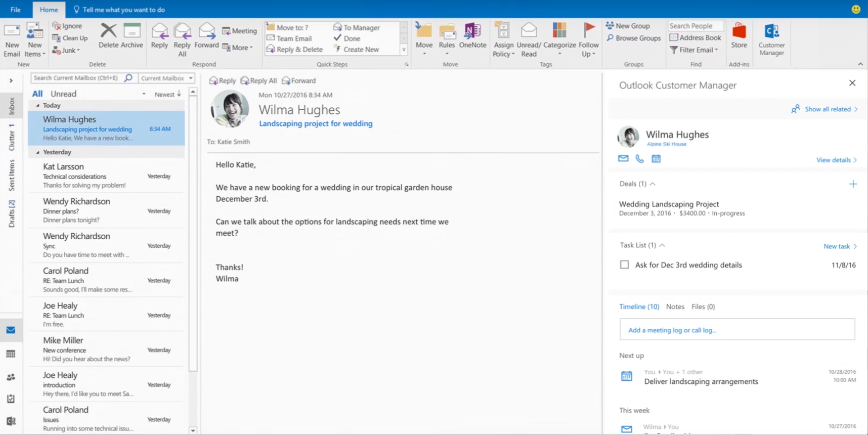
Task: Switch to Tasks view in sidebar
Action: [x=11, y=399]
